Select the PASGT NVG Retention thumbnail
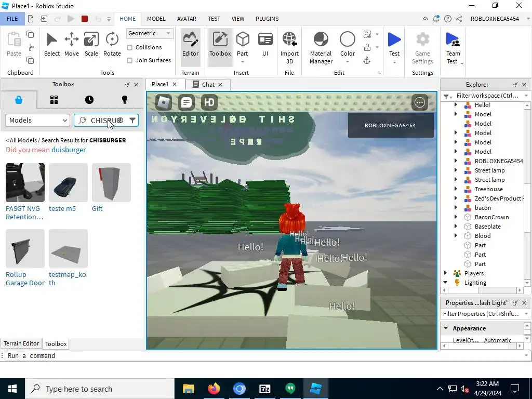Screen dimensions: 532x399 coord(25,182)
